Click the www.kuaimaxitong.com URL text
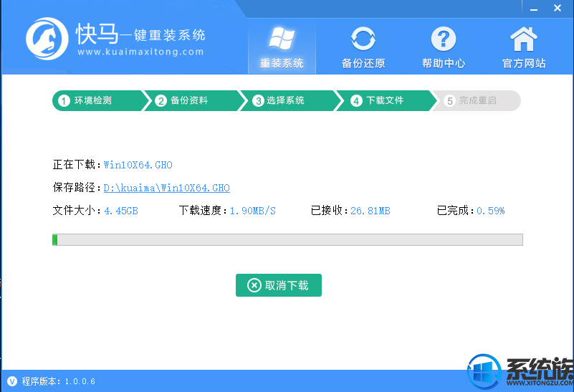Viewport: 574px width, 392px height. pyautogui.click(x=140, y=52)
